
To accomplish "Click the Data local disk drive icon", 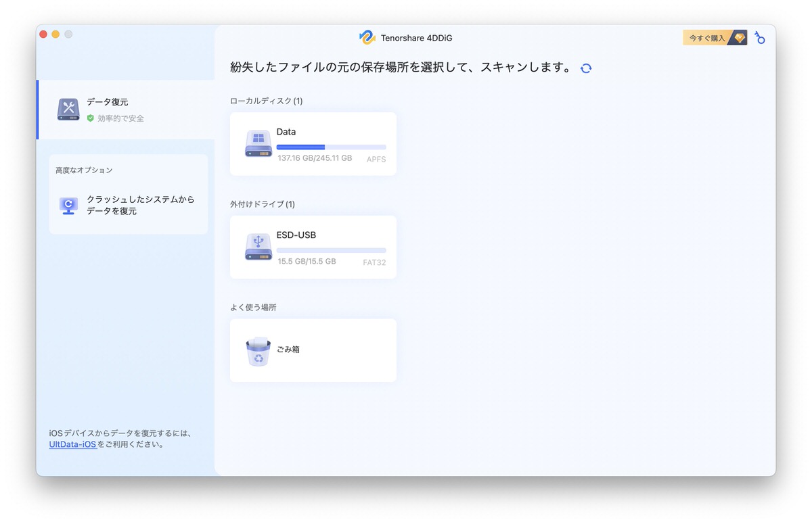I will click(x=257, y=143).
